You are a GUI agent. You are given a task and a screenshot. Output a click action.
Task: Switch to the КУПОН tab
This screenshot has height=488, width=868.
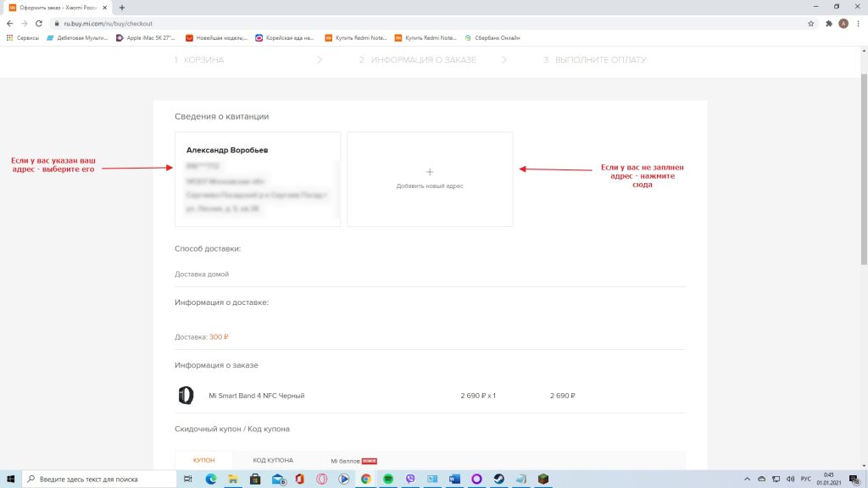tap(203, 460)
